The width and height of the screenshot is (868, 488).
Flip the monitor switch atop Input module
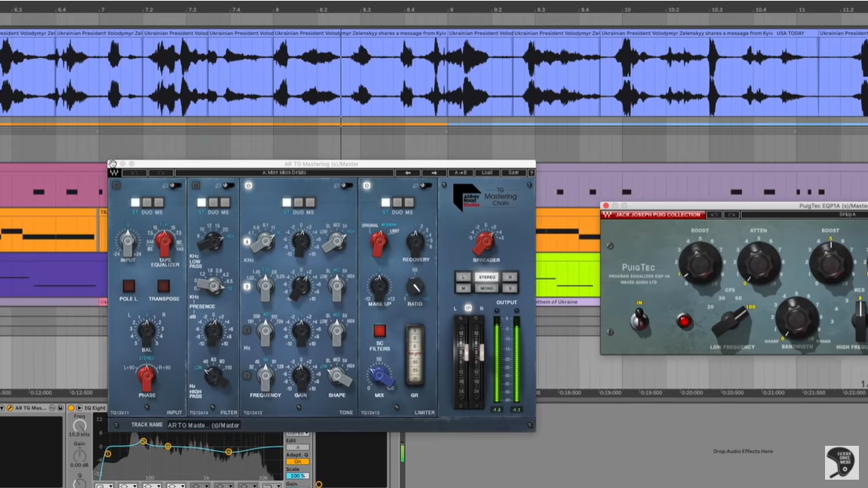tap(175, 186)
